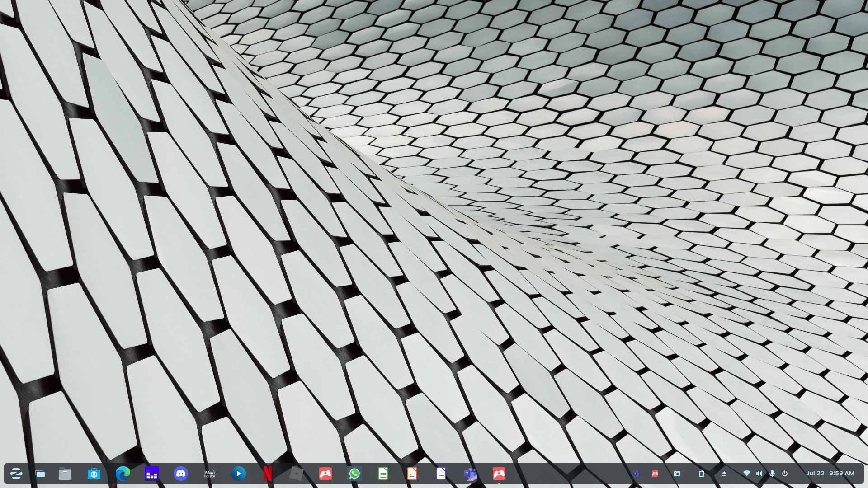Open the red controller icon in system tray
868x488 pixels.
pyautogui.click(x=655, y=474)
